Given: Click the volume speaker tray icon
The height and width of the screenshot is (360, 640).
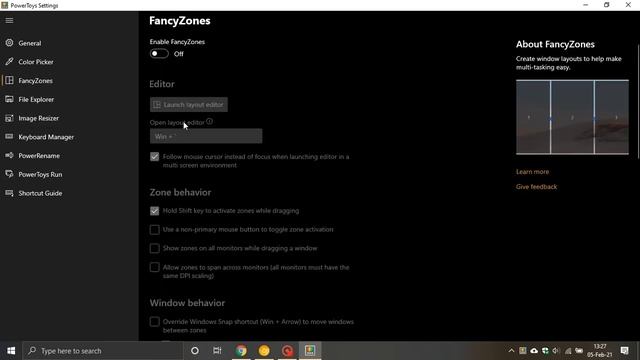Looking at the screenshot, I should click(x=556, y=351).
